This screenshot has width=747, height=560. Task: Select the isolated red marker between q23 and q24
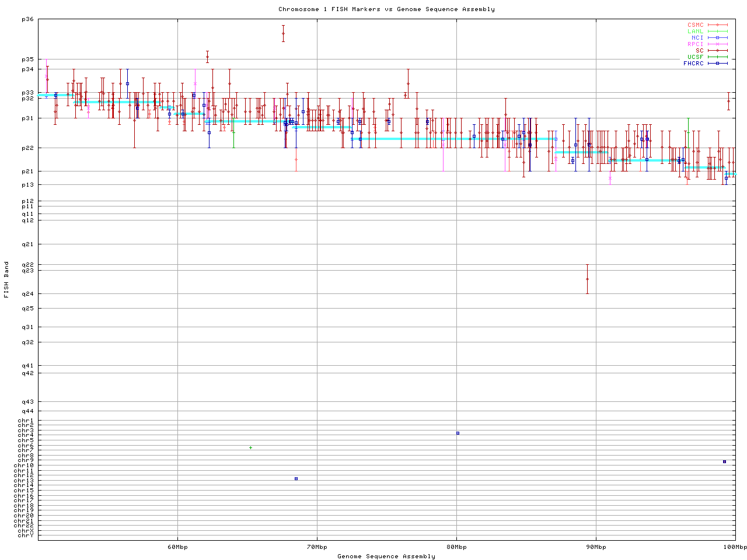coord(587,279)
